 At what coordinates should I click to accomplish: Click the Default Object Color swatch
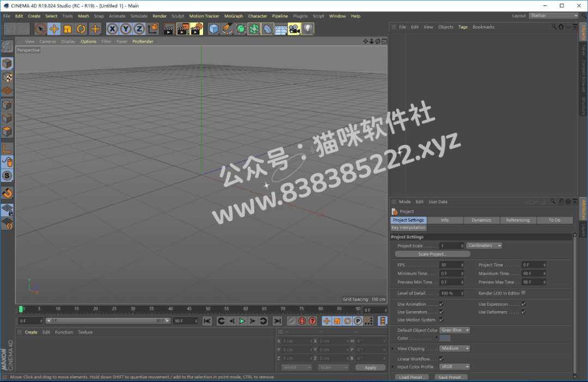(445, 338)
